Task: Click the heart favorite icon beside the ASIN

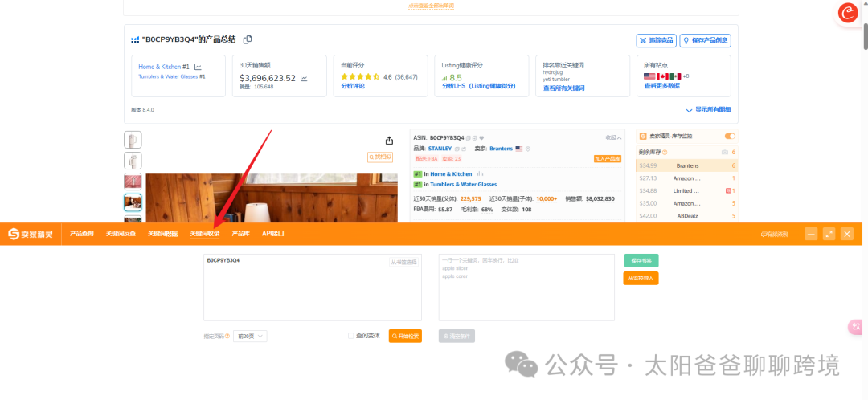Action: tap(481, 138)
